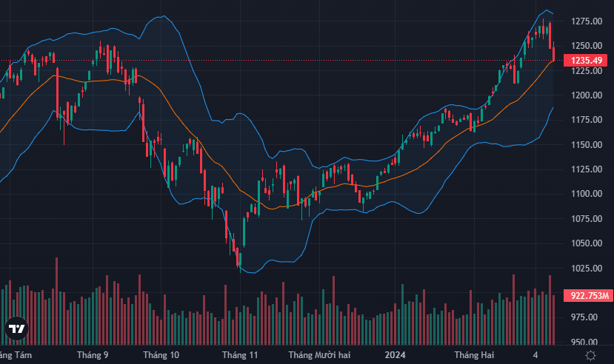Click the 950.00 price scale level
Image resolution: width=614 pixels, height=364 pixels.
tap(587, 343)
